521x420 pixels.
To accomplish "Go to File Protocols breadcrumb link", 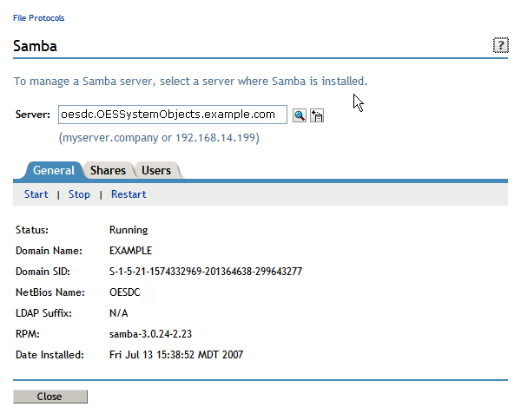I will click(38, 18).
